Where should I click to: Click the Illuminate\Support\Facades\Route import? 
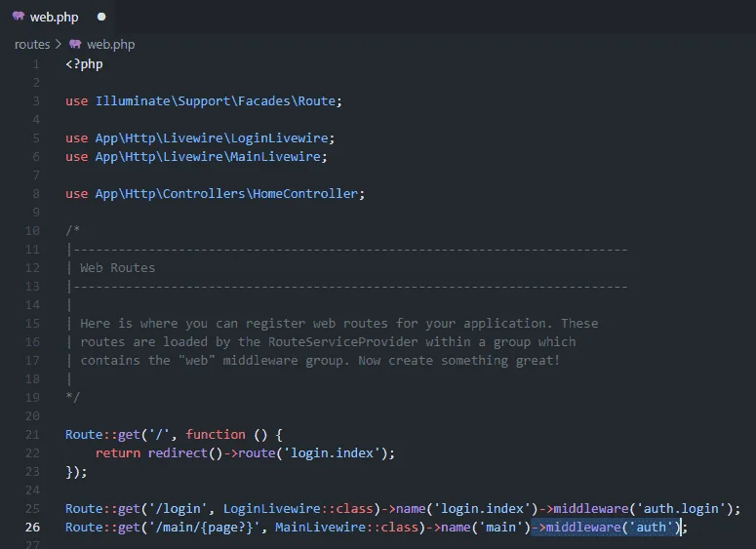pyautogui.click(x=215, y=101)
